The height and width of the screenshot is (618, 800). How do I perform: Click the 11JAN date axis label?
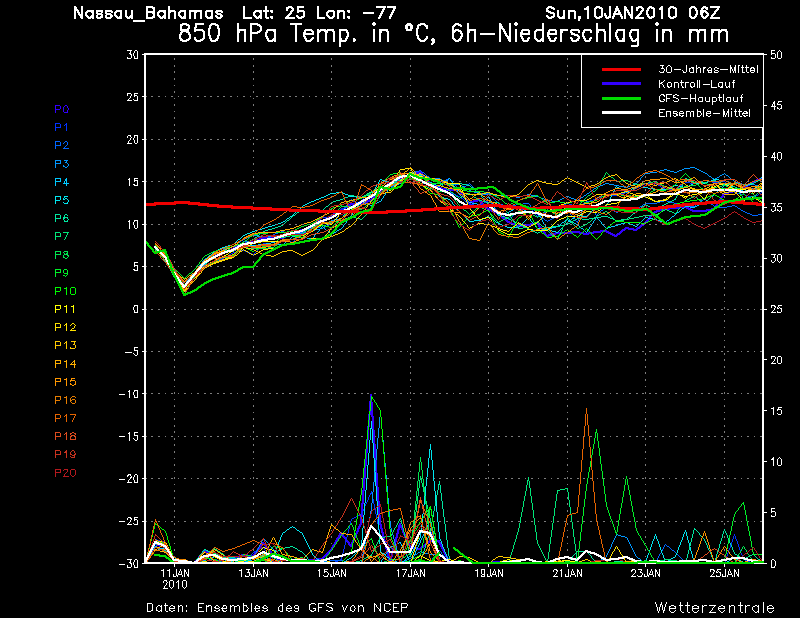175,574
